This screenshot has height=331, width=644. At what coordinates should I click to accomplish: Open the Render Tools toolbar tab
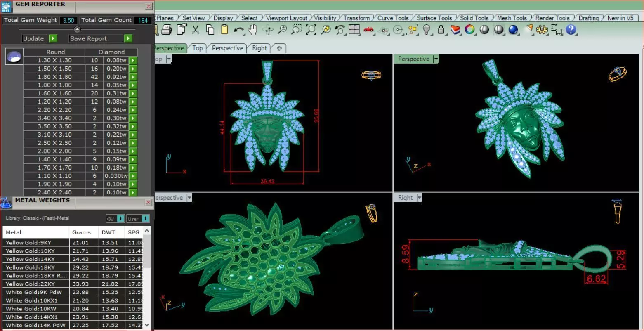552,18
